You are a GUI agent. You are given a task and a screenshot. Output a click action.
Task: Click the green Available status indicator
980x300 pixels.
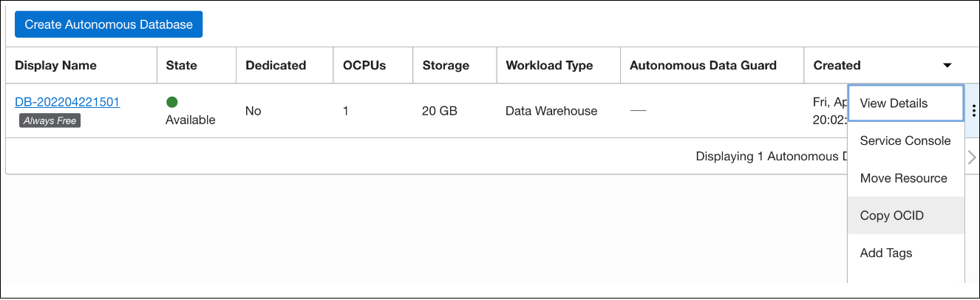click(x=172, y=102)
